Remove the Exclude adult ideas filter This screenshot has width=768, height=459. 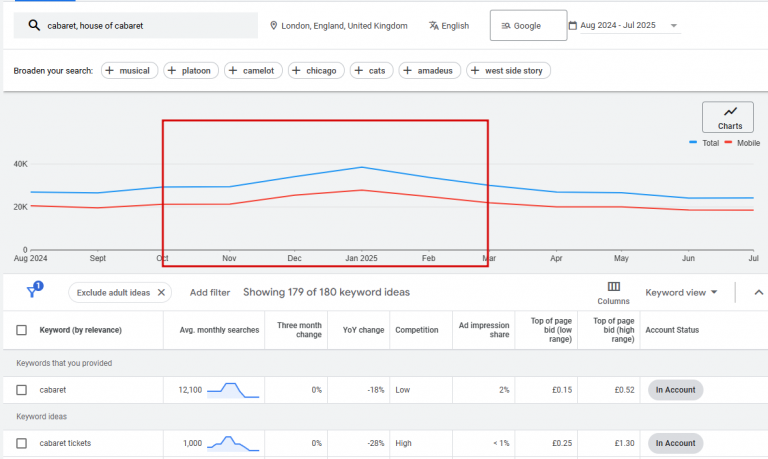tap(161, 292)
